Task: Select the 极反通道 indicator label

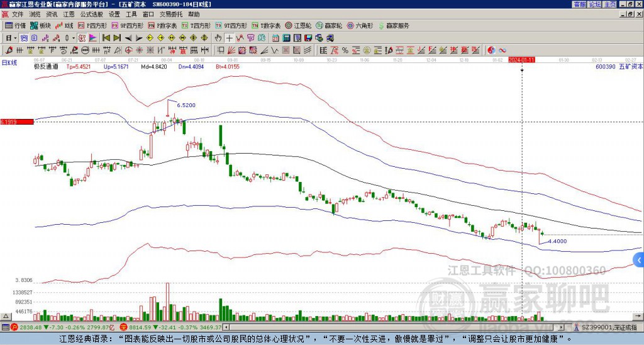Action: pyautogui.click(x=46, y=66)
